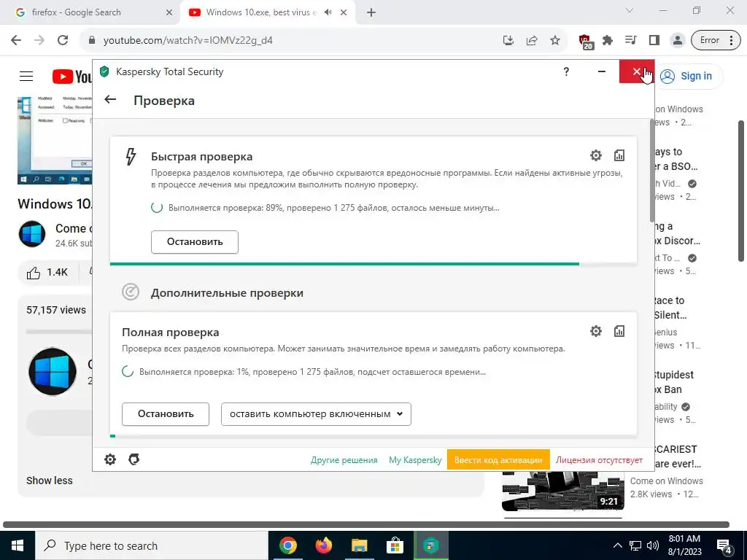Show hidden system tray icons
This screenshot has width=747, height=560.
(617, 545)
